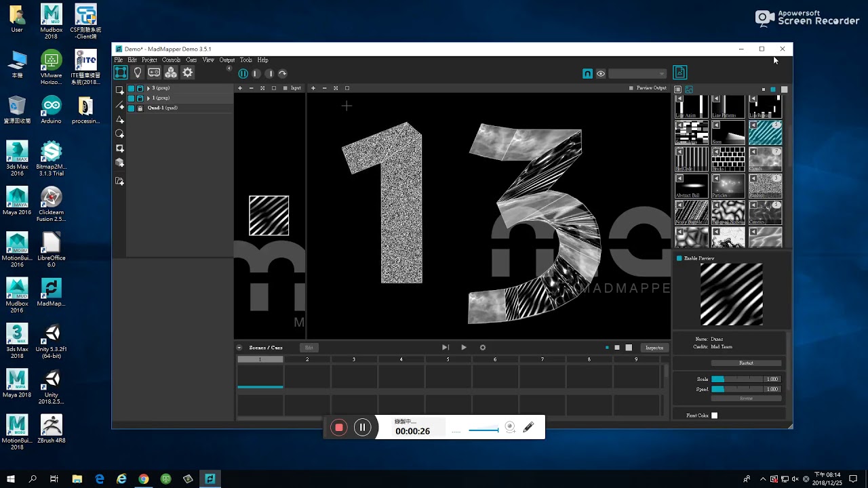This screenshot has width=868, height=488.
Task: Stop recording with red stop button
Action: [339, 428]
